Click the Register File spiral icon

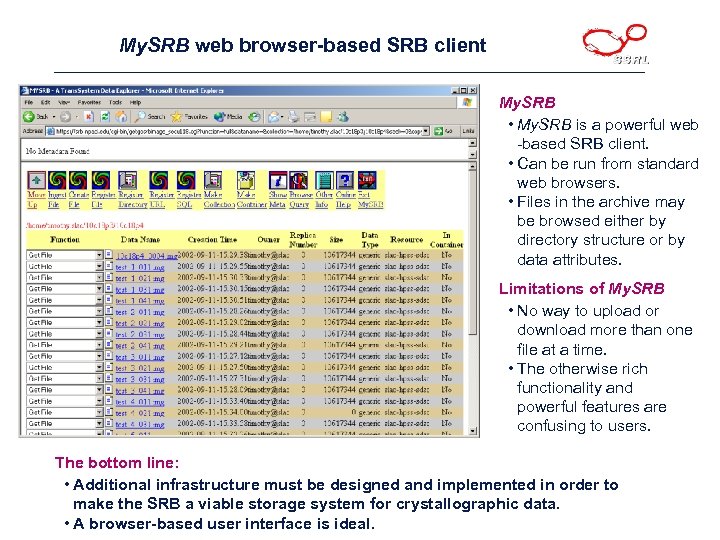point(101,180)
